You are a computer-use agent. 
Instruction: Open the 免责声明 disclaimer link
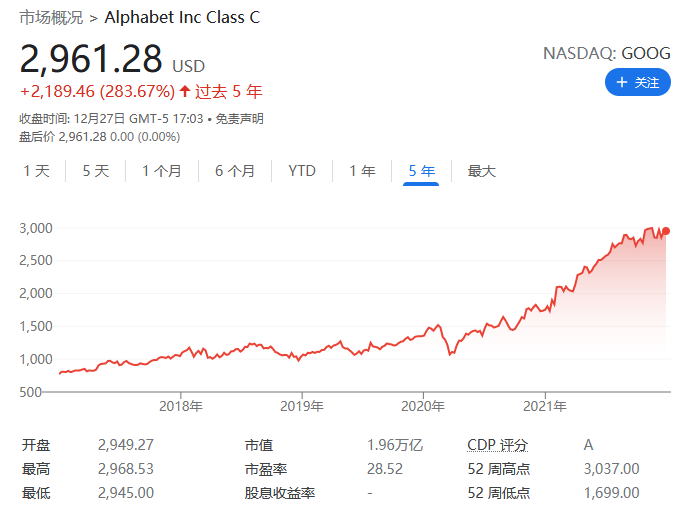tap(239, 119)
